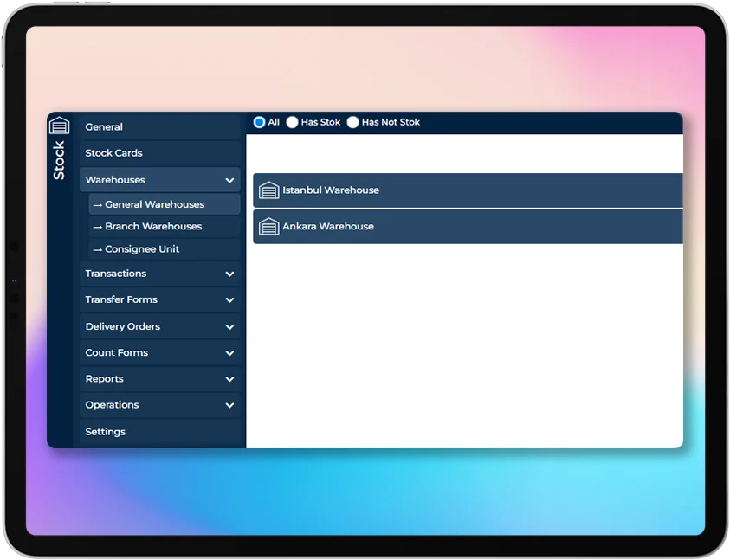The image size is (730, 560).
Task: Expand the Operations section chevron
Action: [229, 405]
